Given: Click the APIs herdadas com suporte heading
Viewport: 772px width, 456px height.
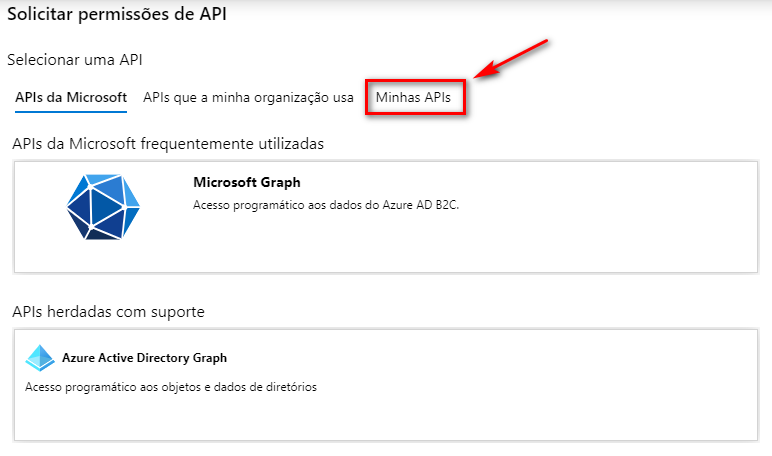Looking at the screenshot, I should click(109, 312).
